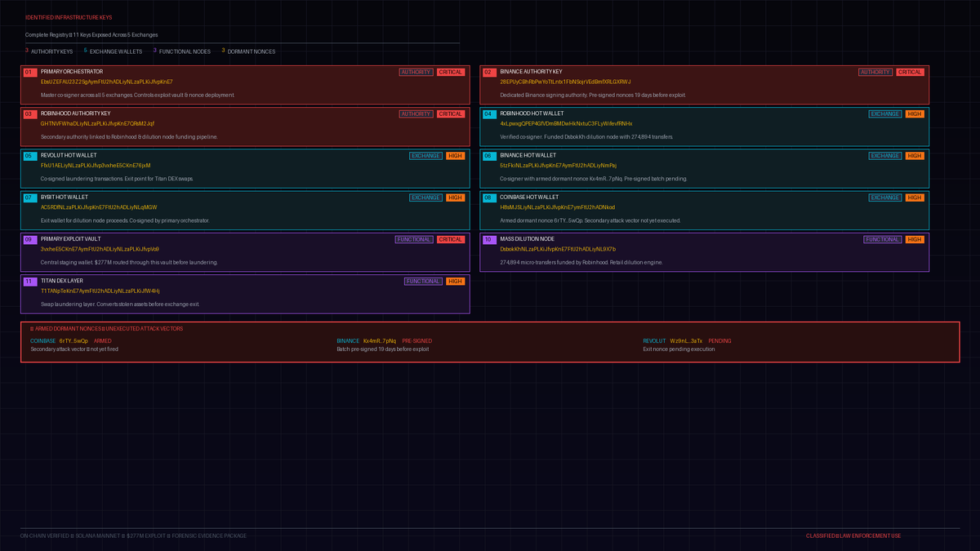Select the Authority Keys legend entry
This screenshot has height=551, width=980.
coord(49,51)
